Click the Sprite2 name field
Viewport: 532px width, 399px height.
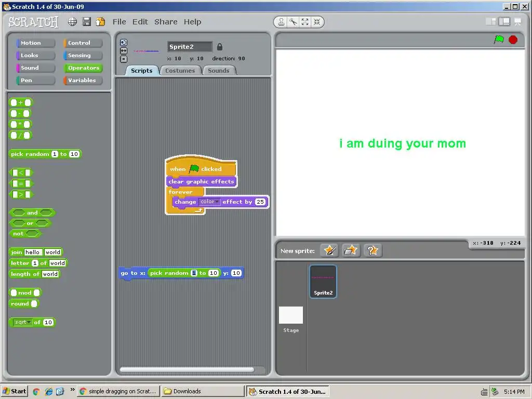tap(190, 47)
